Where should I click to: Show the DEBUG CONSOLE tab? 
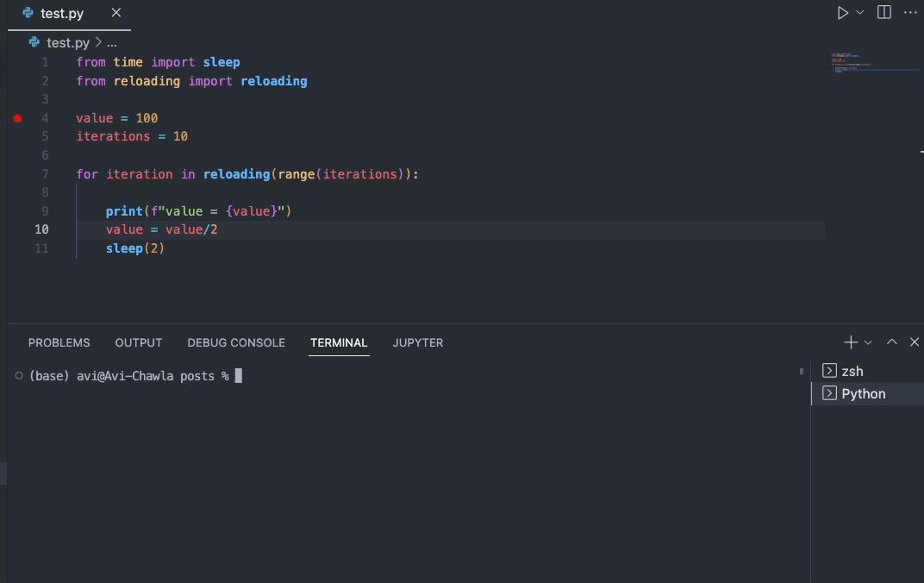pos(236,342)
